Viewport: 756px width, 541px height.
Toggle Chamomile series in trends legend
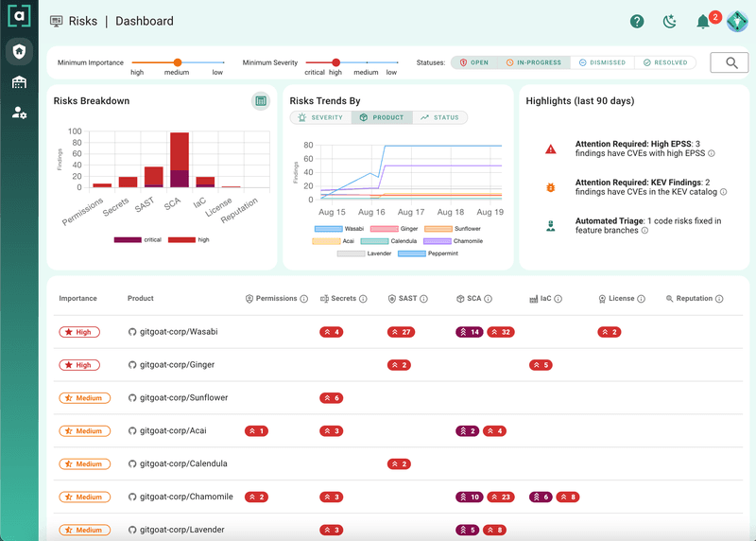454,241
